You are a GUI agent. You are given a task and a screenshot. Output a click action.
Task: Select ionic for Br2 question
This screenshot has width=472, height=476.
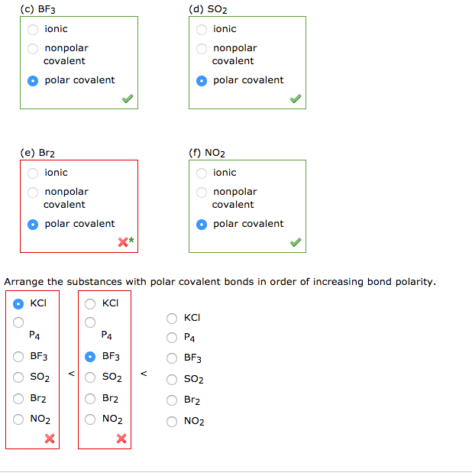pyautogui.click(x=33, y=173)
